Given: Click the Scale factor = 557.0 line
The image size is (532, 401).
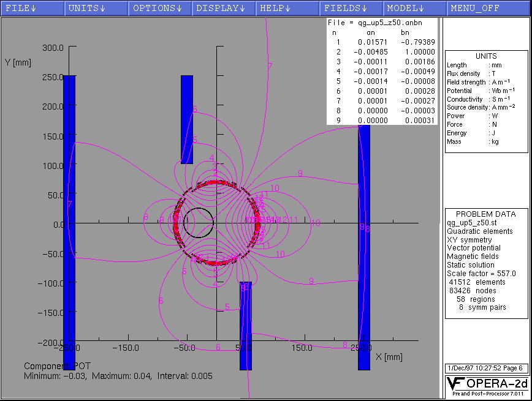Looking at the screenshot, I should click(481, 274).
